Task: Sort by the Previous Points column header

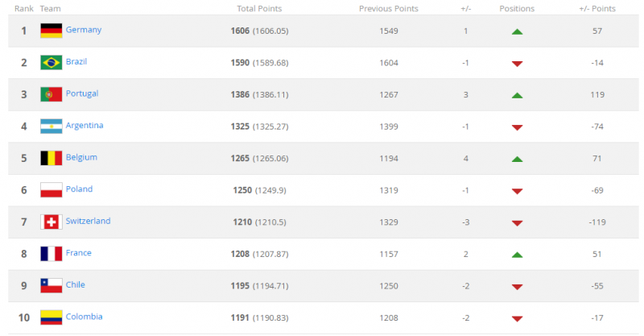Action: point(389,9)
